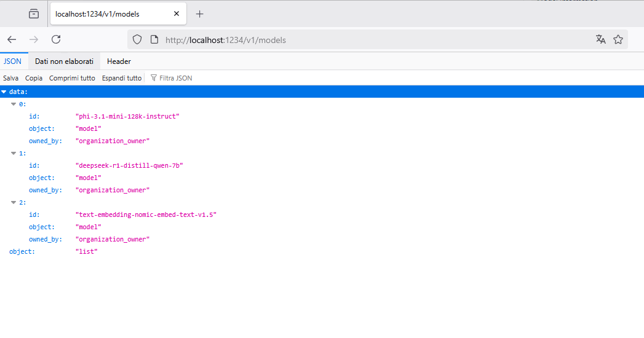Collapse array item 1
Viewport: 644px width, 338px height.
coord(14,154)
